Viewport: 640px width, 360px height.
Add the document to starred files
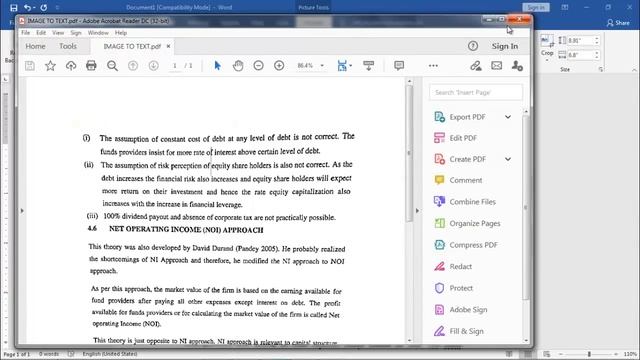(x=50, y=66)
